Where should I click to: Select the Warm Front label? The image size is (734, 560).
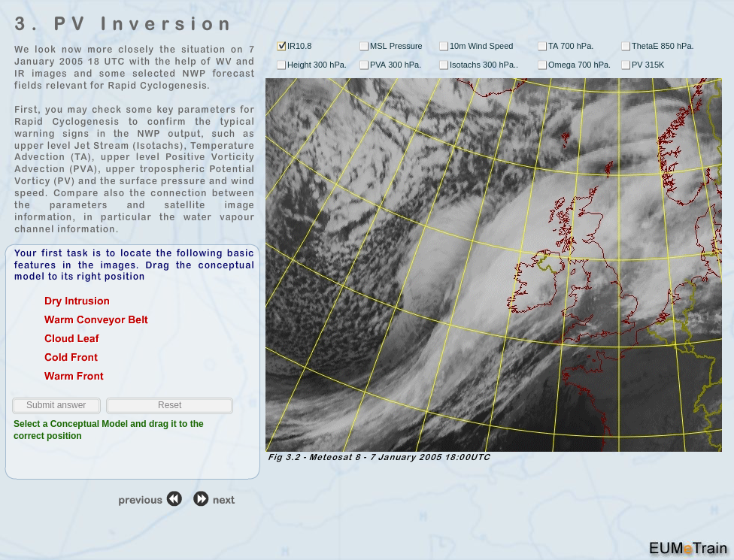[74, 377]
